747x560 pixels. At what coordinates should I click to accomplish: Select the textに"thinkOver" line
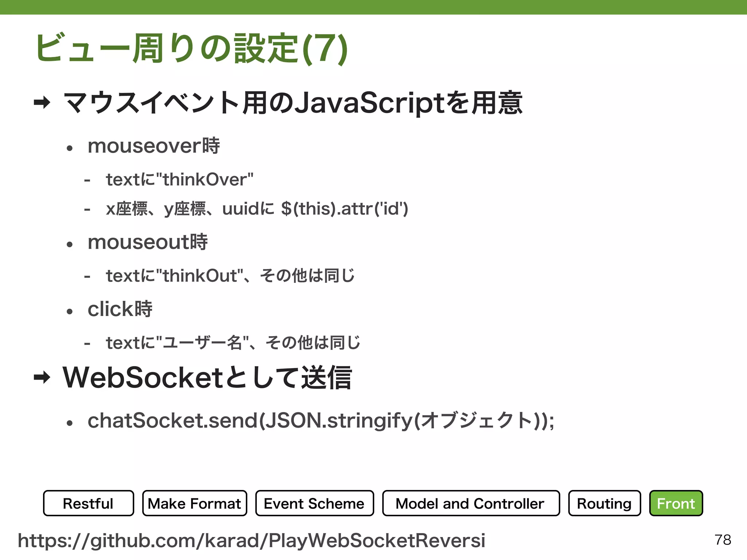(x=179, y=179)
